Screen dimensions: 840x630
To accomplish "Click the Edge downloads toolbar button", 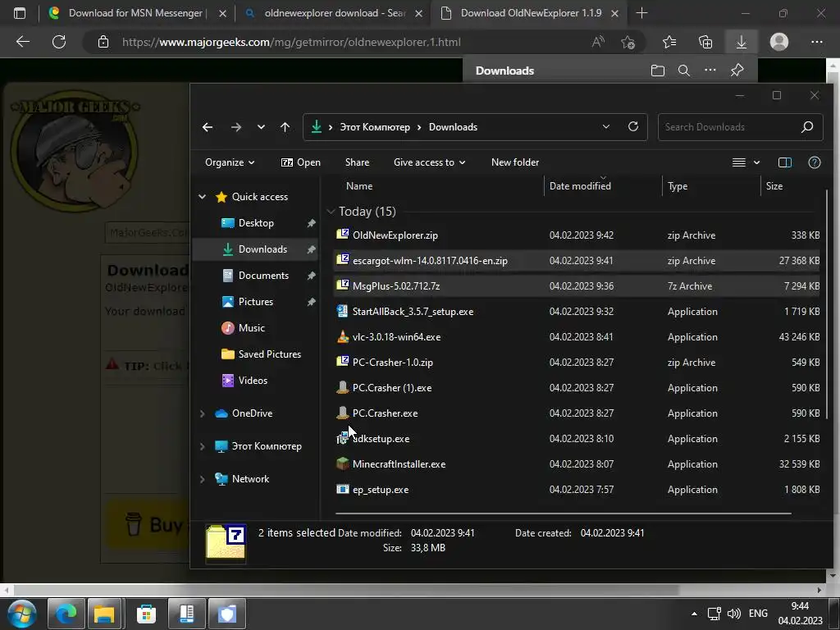I will [742, 42].
